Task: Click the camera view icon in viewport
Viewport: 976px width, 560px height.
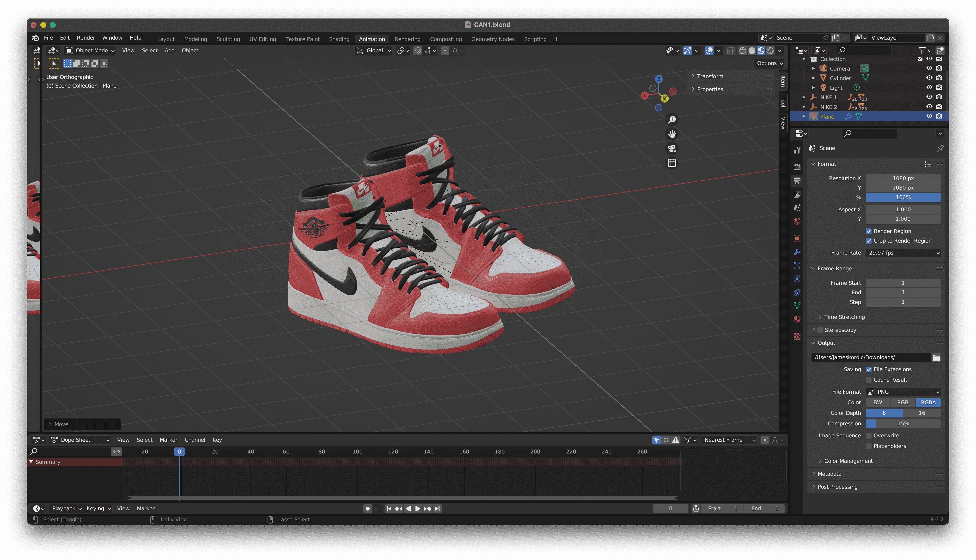Action: [x=671, y=149]
